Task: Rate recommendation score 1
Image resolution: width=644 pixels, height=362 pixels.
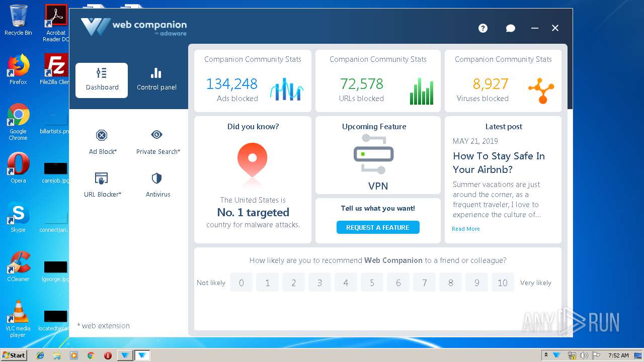Action: (267, 283)
